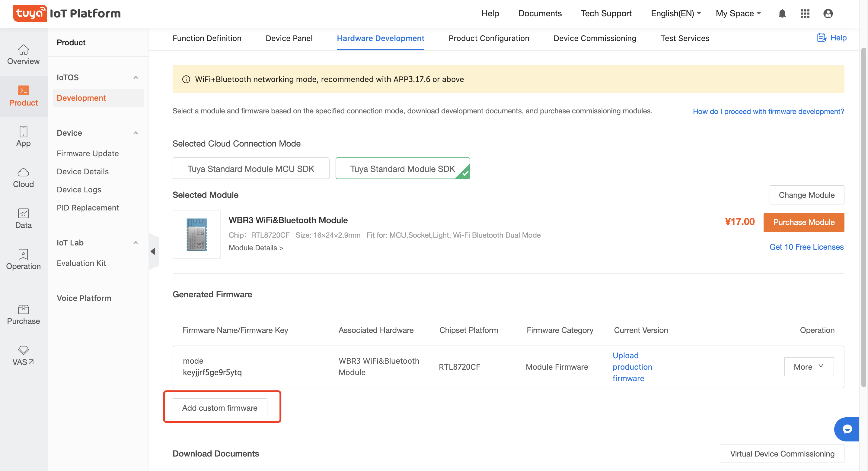
Task: Open the More dropdown in firmware row
Action: pos(809,367)
